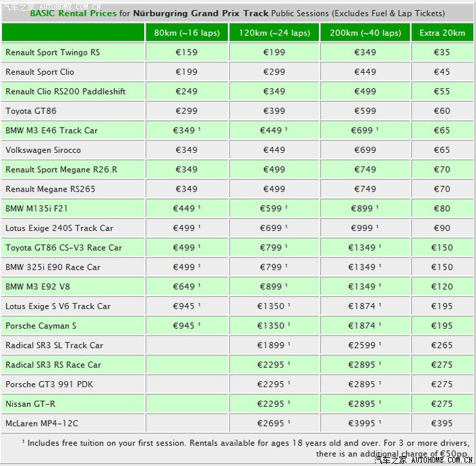Click the €395 extra 20km price
476x466 pixels.
(442, 423)
